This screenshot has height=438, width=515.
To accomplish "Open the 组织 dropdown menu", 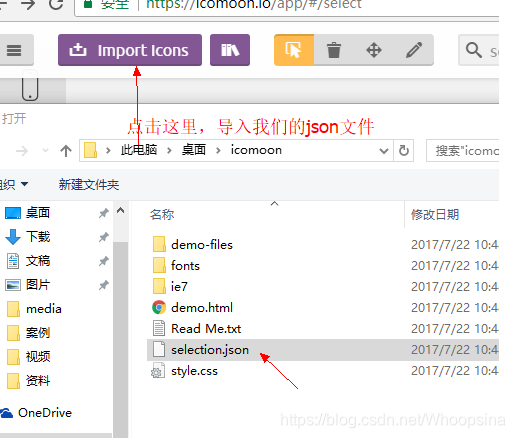I will click(13, 184).
